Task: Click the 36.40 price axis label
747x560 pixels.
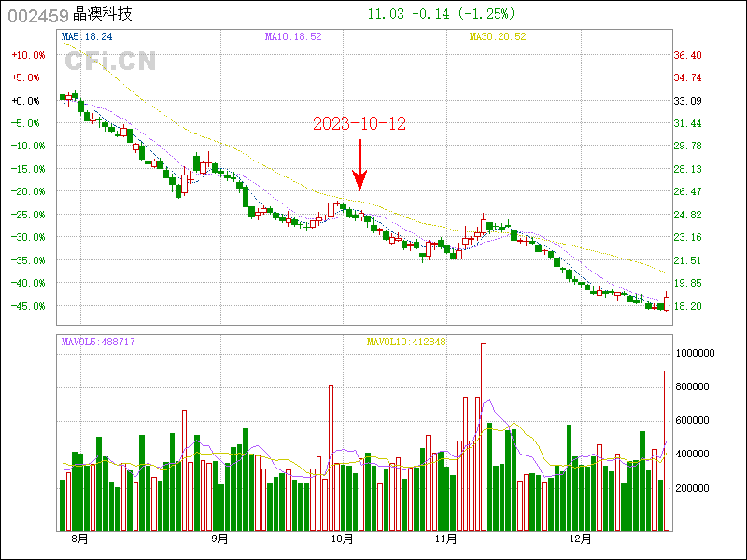Action: (x=687, y=56)
